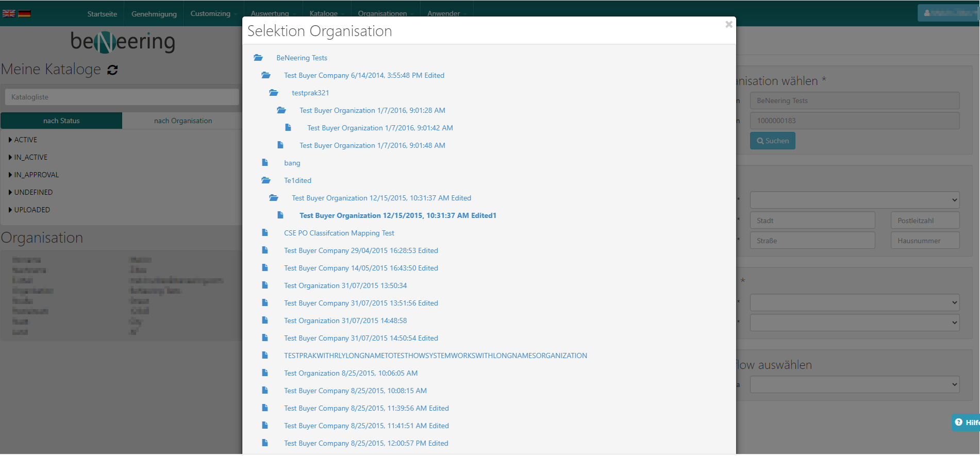Click file icon beside CSE PO Classifcation Mapping Test
The image size is (980, 456).
[265, 233]
